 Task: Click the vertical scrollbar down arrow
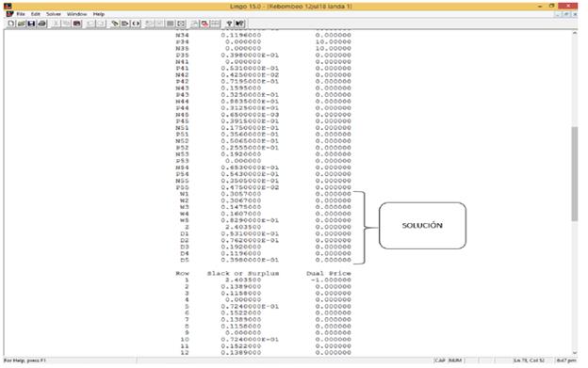tap(575, 353)
